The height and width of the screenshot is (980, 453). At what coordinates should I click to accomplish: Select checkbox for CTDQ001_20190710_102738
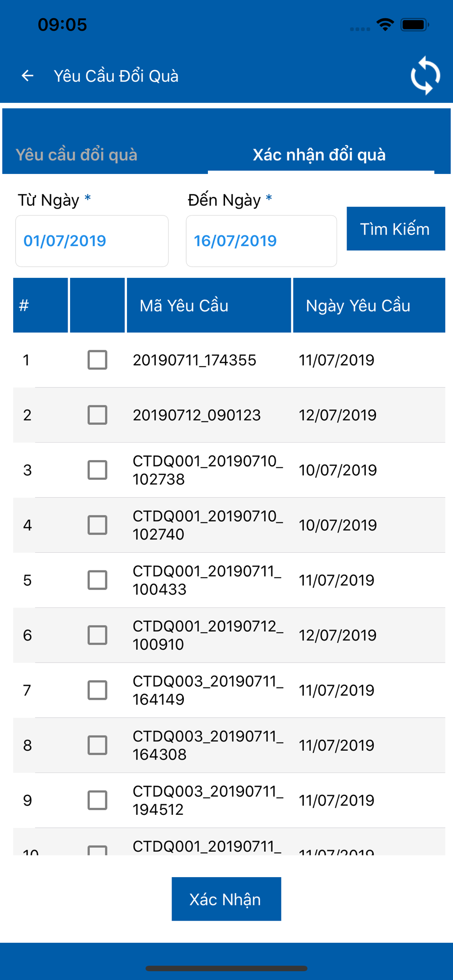coord(98,470)
